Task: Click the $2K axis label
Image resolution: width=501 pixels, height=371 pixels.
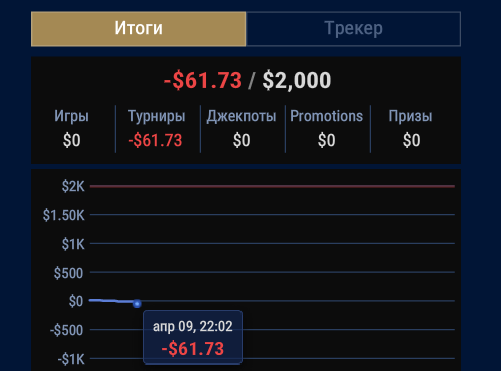Action: (73, 186)
